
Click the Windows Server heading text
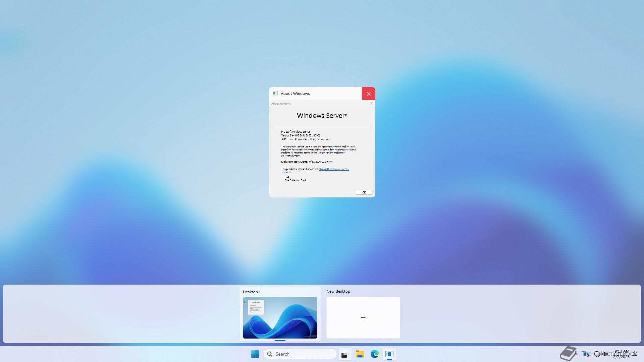[x=321, y=116]
